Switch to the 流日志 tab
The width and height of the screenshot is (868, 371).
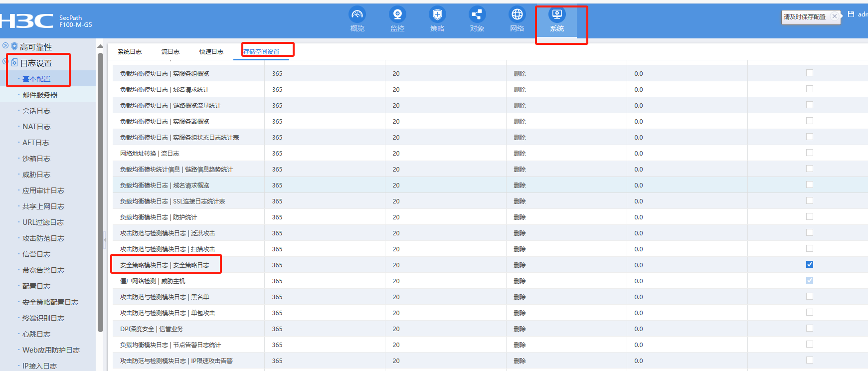click(171, 52)
